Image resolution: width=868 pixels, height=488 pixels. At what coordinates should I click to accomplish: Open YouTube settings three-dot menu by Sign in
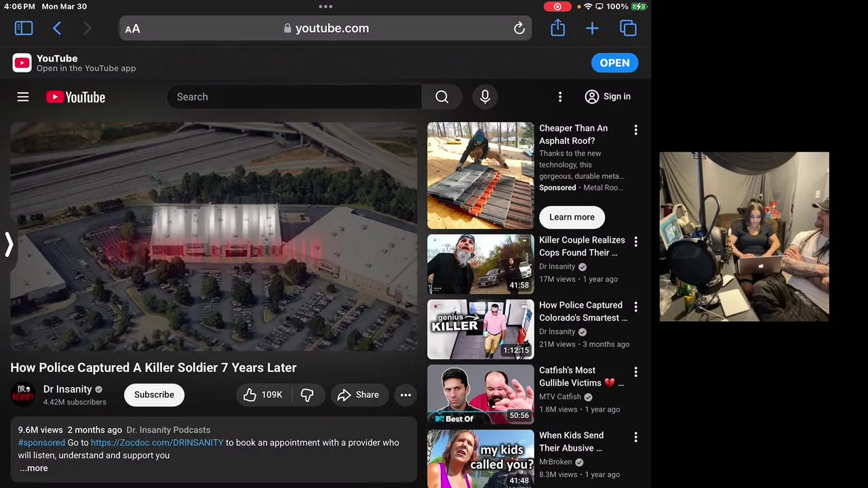point(560,97)
